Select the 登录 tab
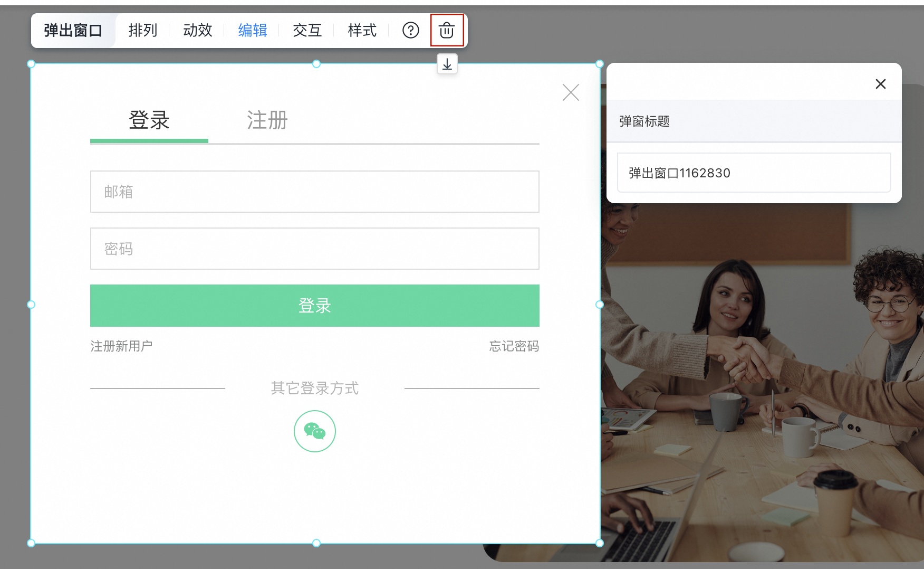The image size is (924, 569). [x=149, y=121]
